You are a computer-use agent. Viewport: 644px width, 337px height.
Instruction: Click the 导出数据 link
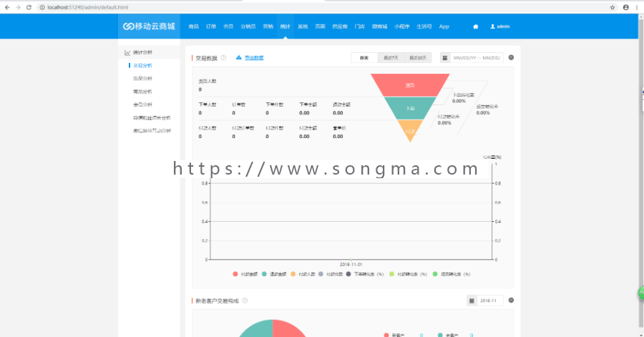click(254, 58)
